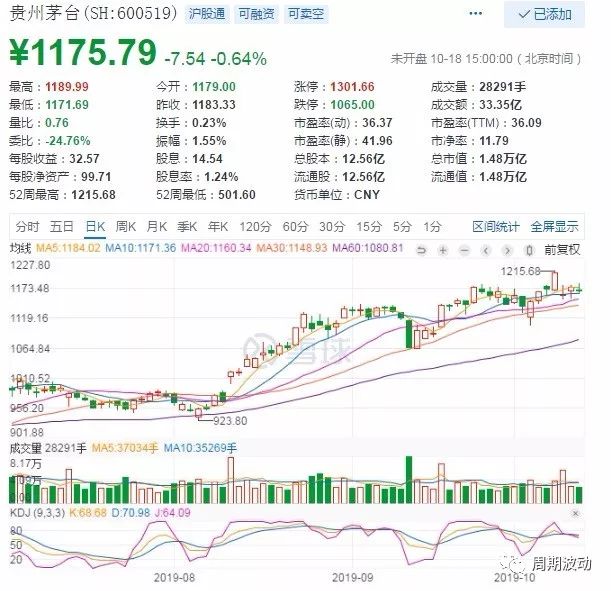Click the 1215.68 high marker on chart
The image size is (611, 591).
pyautogui.click(x=521, y=271)
